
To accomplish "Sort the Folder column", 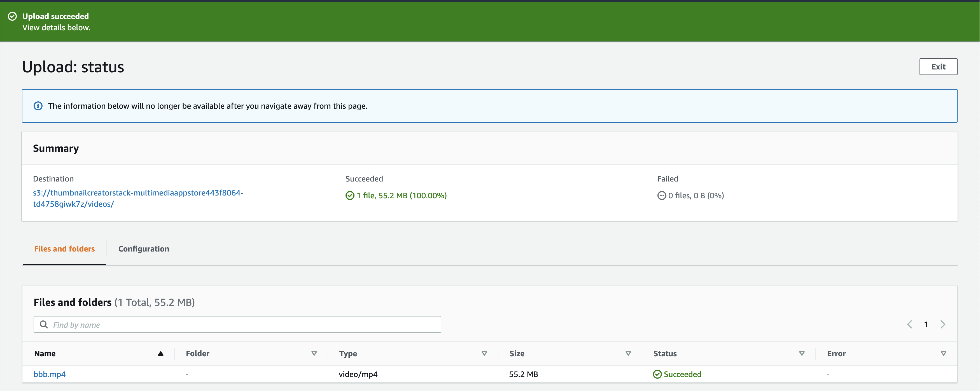I will 314,353.
